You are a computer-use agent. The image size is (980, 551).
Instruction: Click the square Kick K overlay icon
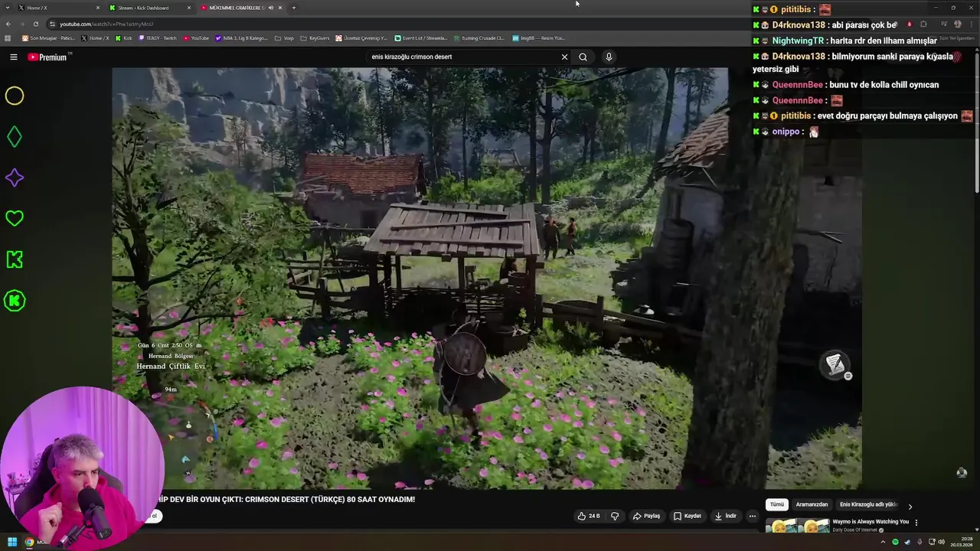pyautogui.click(x=15, y=259)
